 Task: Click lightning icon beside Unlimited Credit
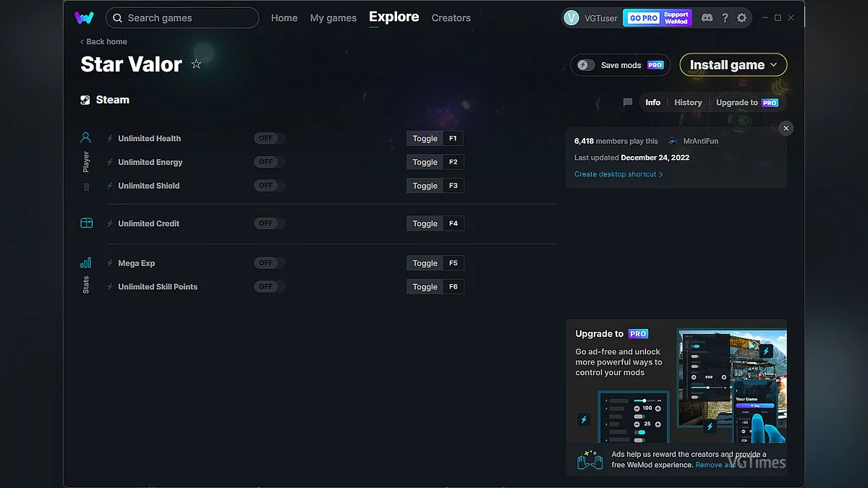pos(110,224)
